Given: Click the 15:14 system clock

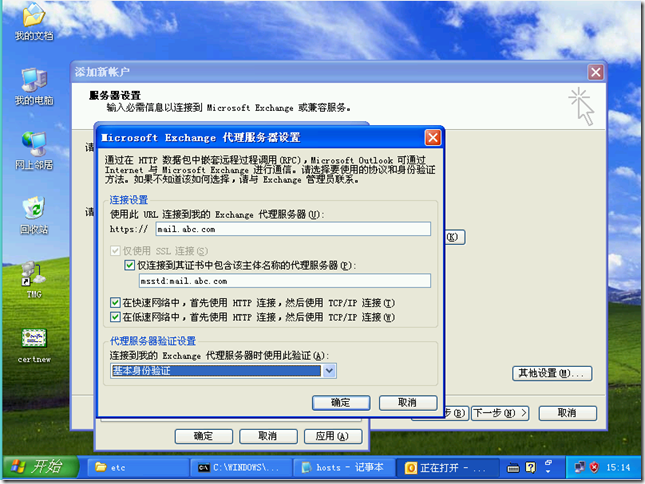Looking at the screenshot, I should 618,467.
